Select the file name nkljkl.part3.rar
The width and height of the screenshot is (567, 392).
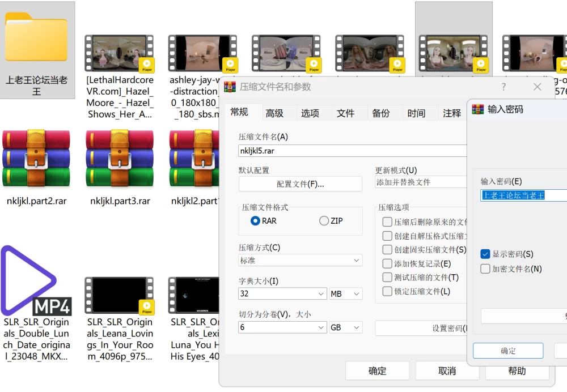click(x=120, y=201)
